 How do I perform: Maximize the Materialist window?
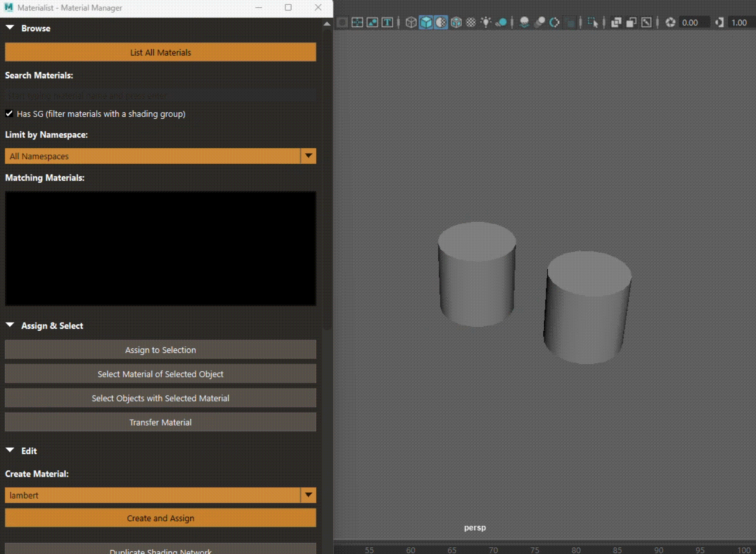(288, 7)
